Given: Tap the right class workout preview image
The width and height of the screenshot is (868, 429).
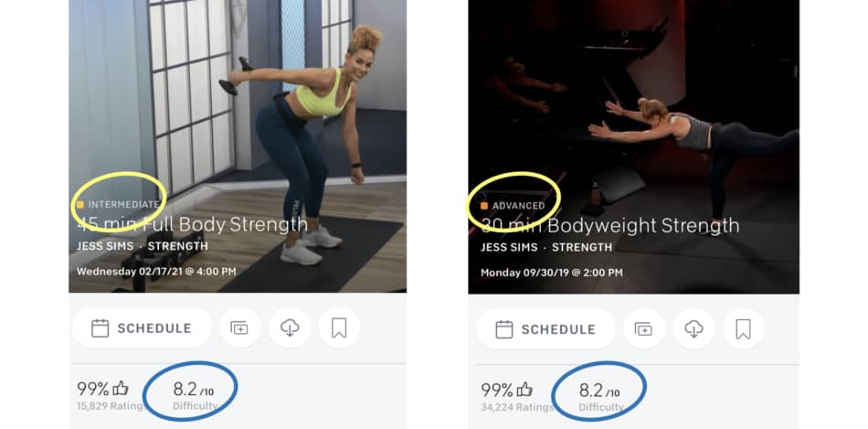Looking at the screenshot, I should [x=633, y=146].
